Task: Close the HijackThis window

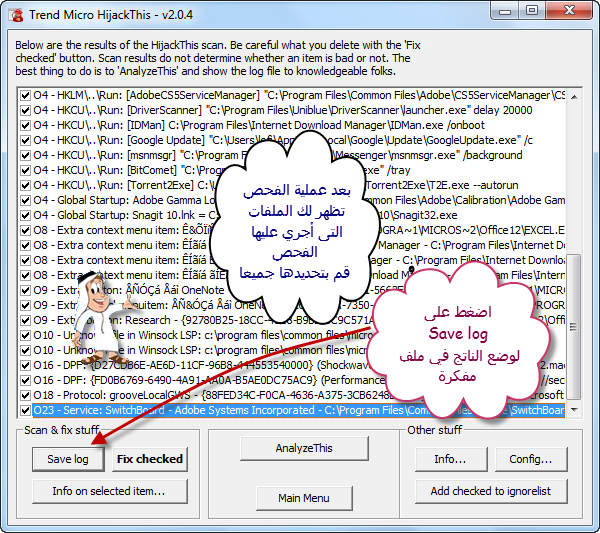Action: coord(570,11)
